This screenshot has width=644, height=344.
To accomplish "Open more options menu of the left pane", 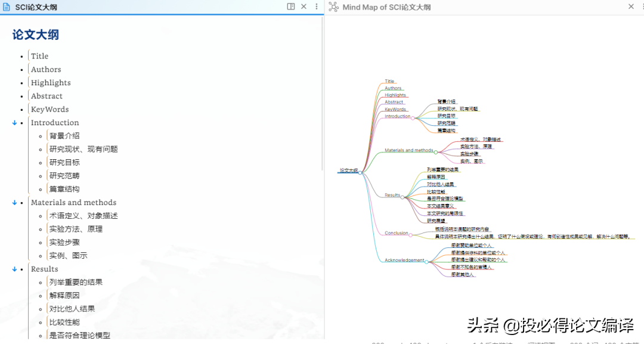I will pyautogui.click(x=316, y=7).
